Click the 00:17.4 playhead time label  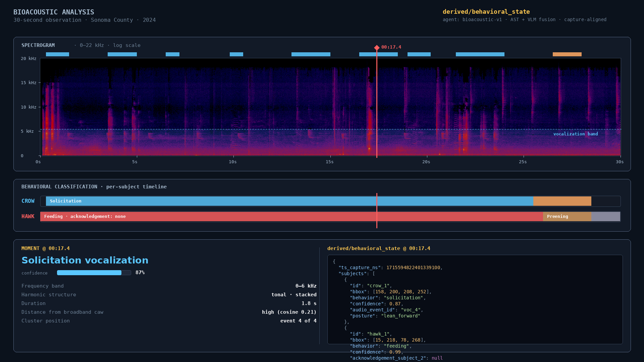[391, 47]
